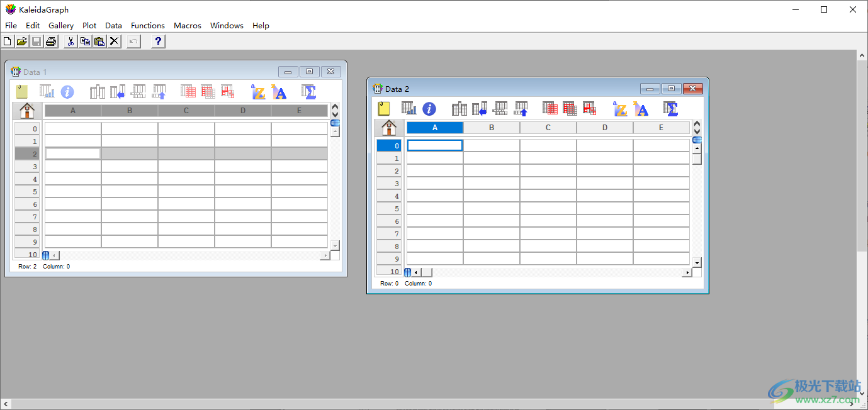The width and height of the screenshot is (868, 410).
Task: Click the ascending sort icon in Data 2
Action: coord(621,109)
